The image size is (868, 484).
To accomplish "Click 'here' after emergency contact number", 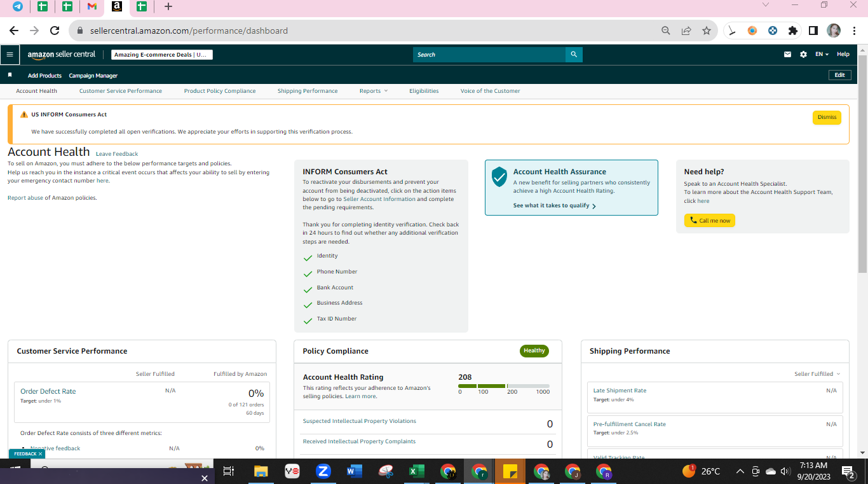I will pyautogui.click(x=102, y=181).
